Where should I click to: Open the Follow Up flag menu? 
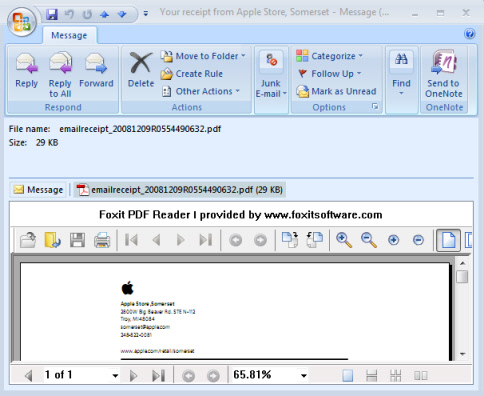[x=329, y=73]
